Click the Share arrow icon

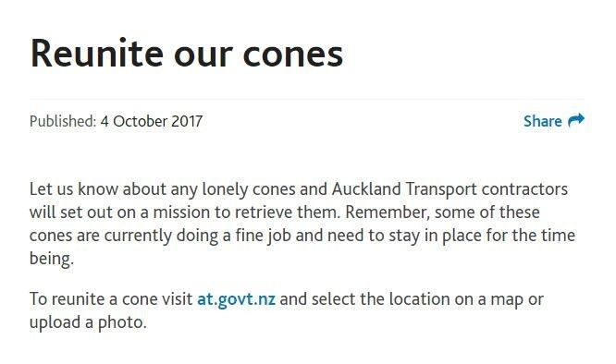576,120
